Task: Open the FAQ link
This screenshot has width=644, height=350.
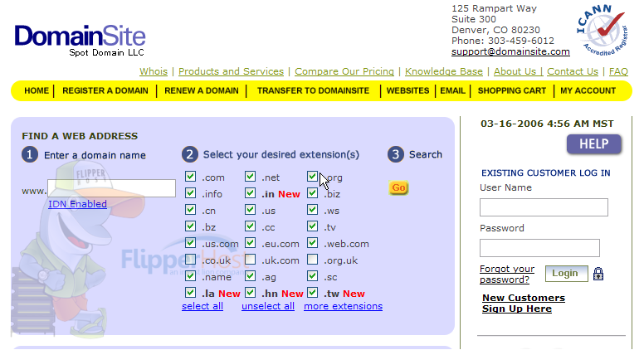Action: tap(618, 71)
